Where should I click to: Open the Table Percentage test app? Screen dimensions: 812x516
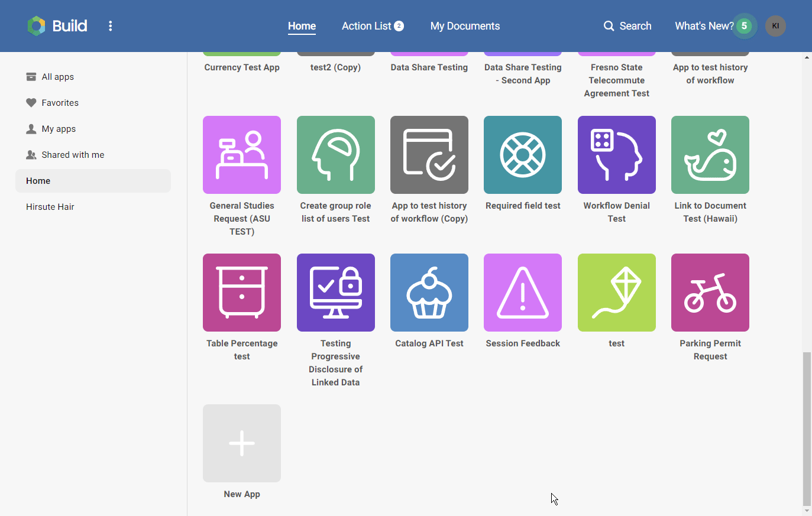pyautogui.click(x=241, y=292)
